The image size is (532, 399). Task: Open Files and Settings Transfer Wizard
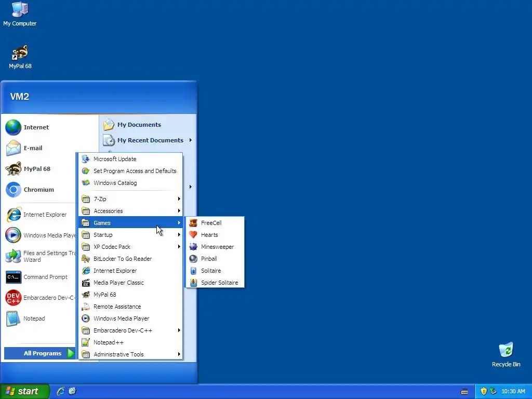point(39,256)
